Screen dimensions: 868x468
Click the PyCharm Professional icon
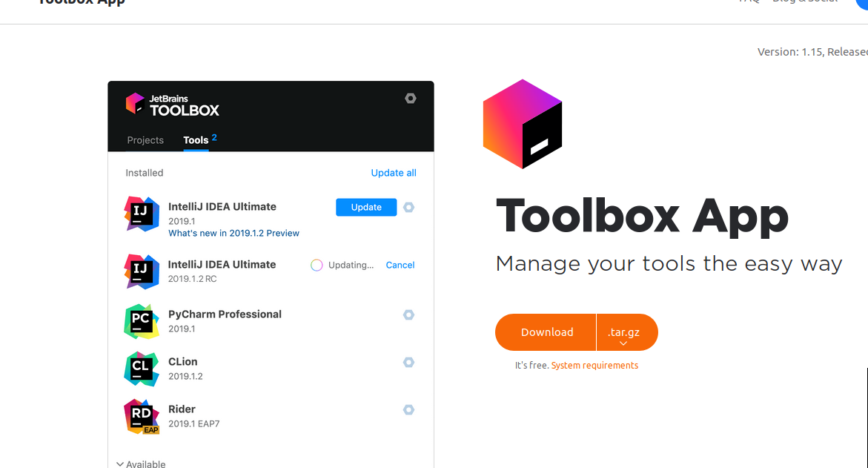(x=142, y=321)
